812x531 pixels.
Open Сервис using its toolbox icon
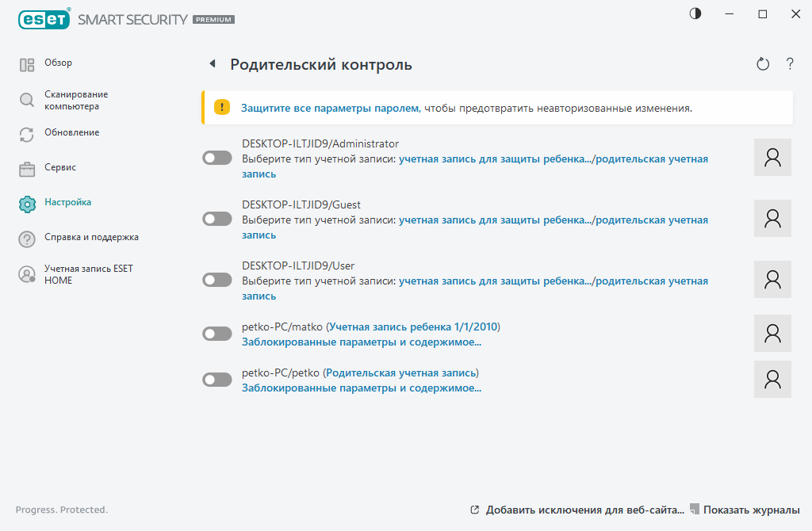[x=25, y=167]
